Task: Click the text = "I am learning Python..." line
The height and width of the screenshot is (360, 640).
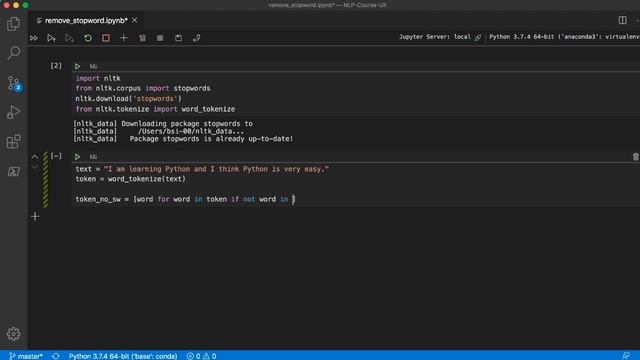Action: click(x=202, y=169)
